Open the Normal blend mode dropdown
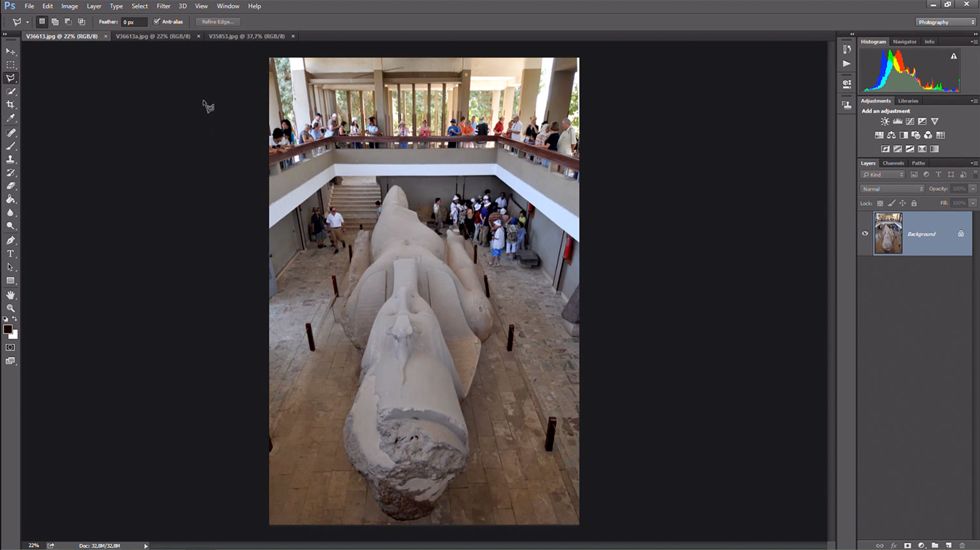This screenshot has height=550, width=980. (892, 189)
